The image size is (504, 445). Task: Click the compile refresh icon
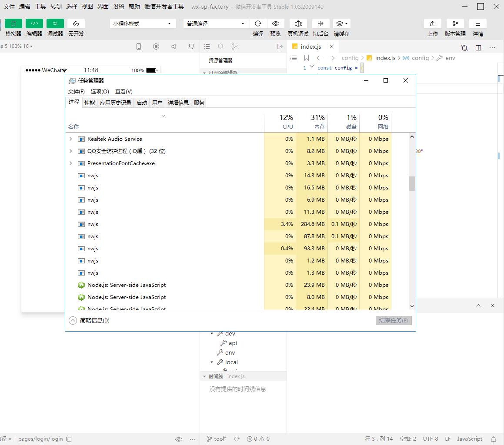(258, 23)
